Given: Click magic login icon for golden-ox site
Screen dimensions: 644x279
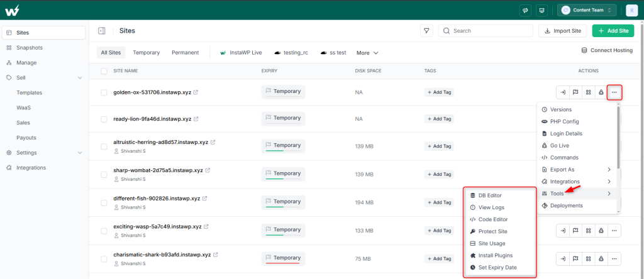Looking at the screenshot, I should (563, 92).
